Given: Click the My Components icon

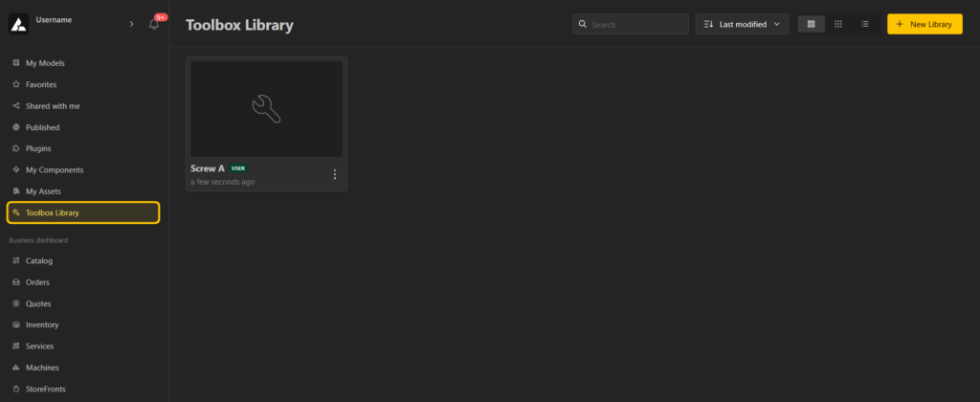Looking at the screenshot, I should click(16, 169).
